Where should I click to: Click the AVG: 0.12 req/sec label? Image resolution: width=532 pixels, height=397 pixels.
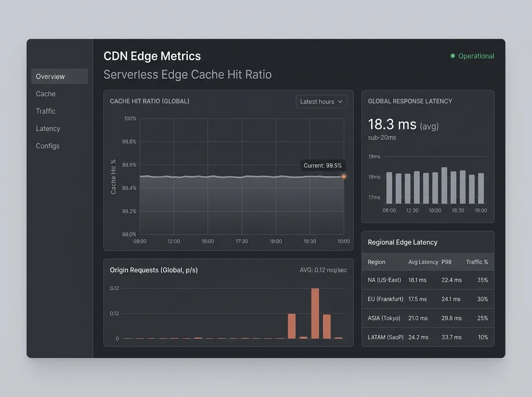324,270
